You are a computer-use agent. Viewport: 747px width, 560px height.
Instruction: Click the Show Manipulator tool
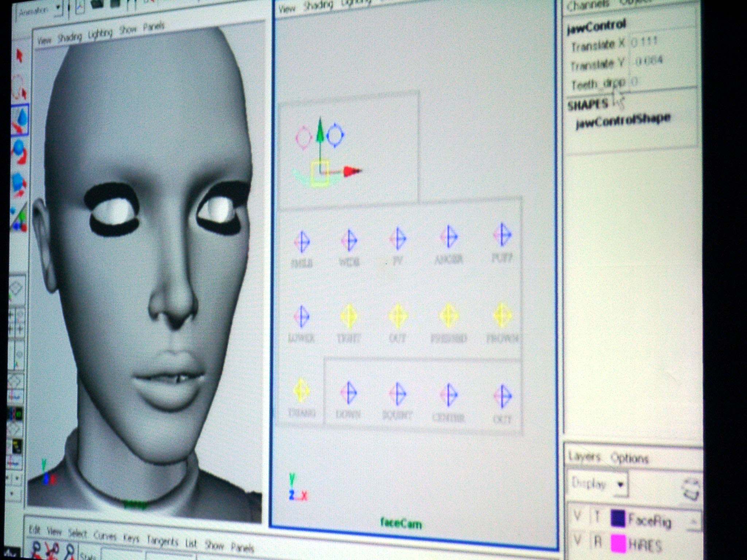coord(19,219)
